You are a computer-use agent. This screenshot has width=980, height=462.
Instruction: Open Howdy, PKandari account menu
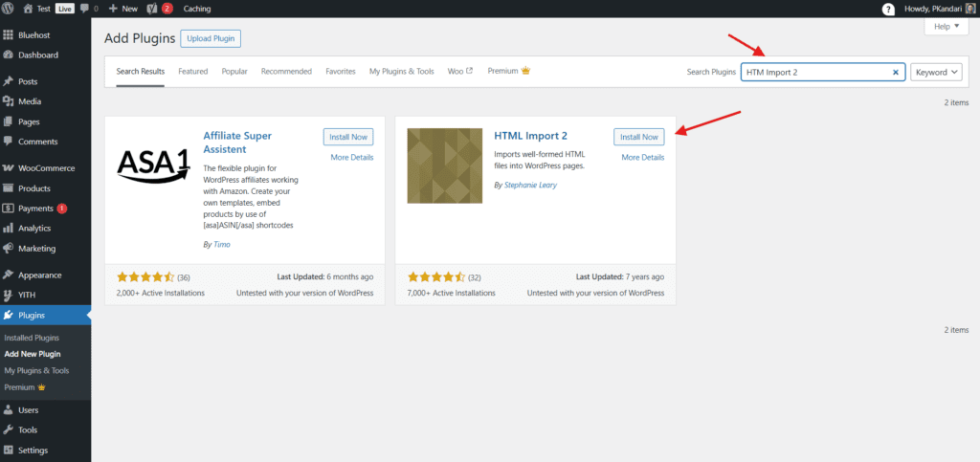pyautogui.click(x=940, y=9)
